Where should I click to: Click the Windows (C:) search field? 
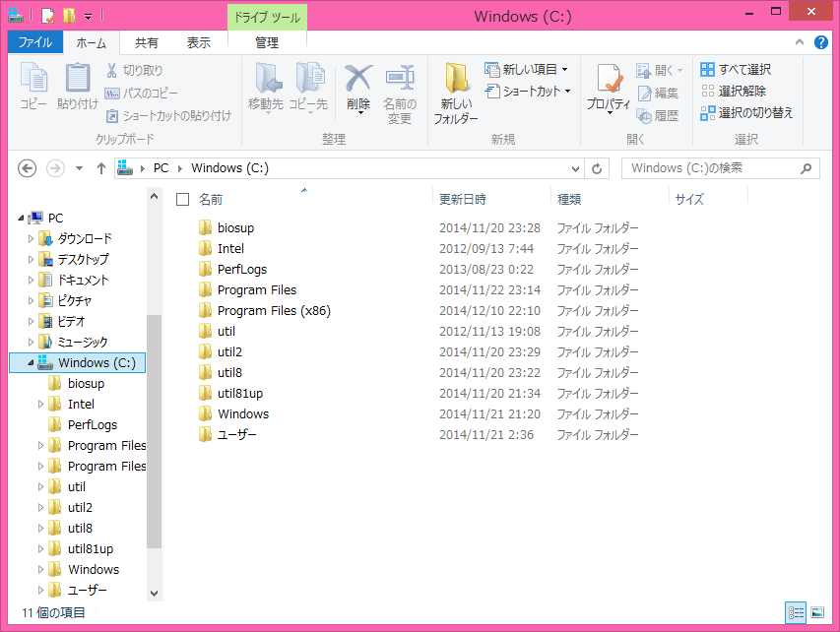[x=720, y=168]
